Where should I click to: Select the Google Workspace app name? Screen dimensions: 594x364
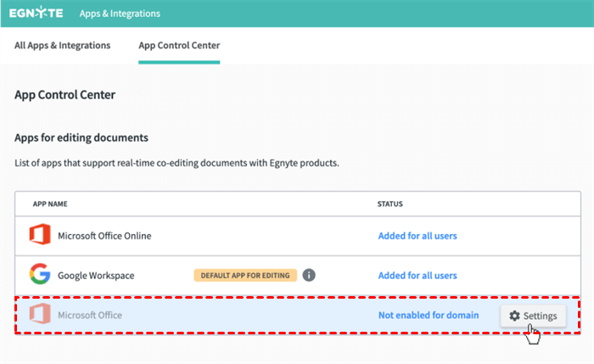pos(96,276)
